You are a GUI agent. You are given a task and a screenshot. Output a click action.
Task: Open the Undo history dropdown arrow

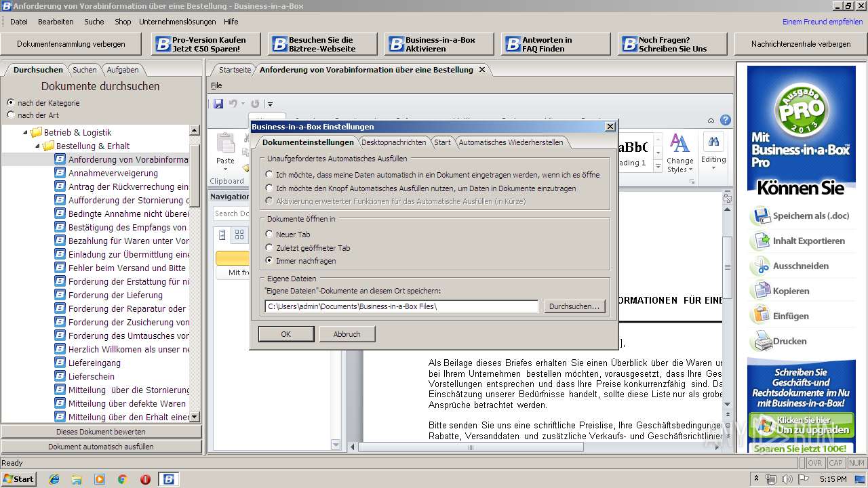(243, 104)
